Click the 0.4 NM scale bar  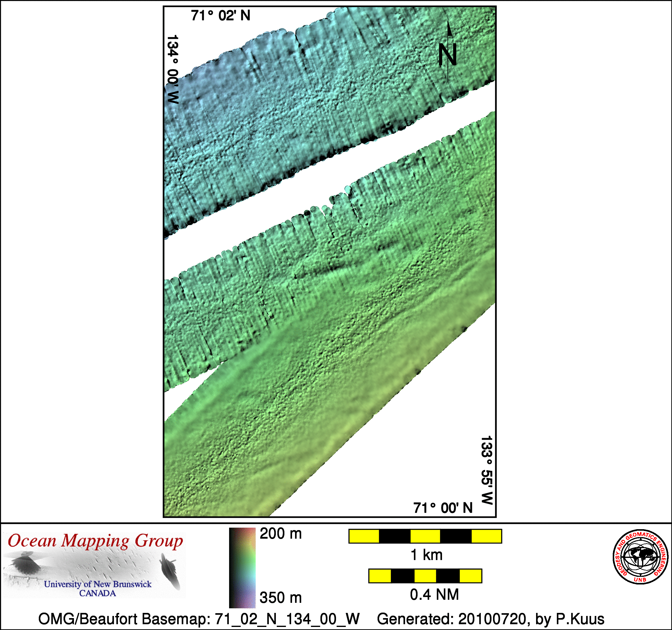(425, 576)
